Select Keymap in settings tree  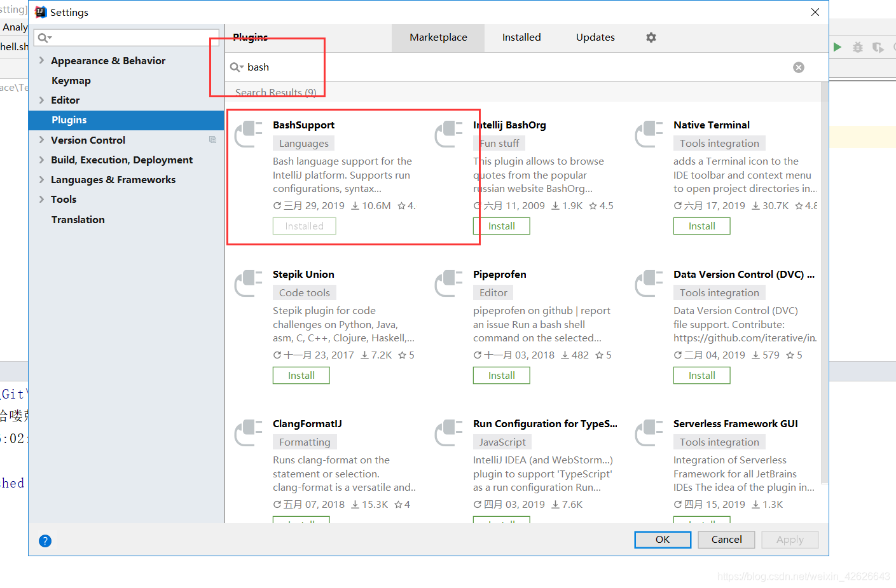[x=71, y=81]
